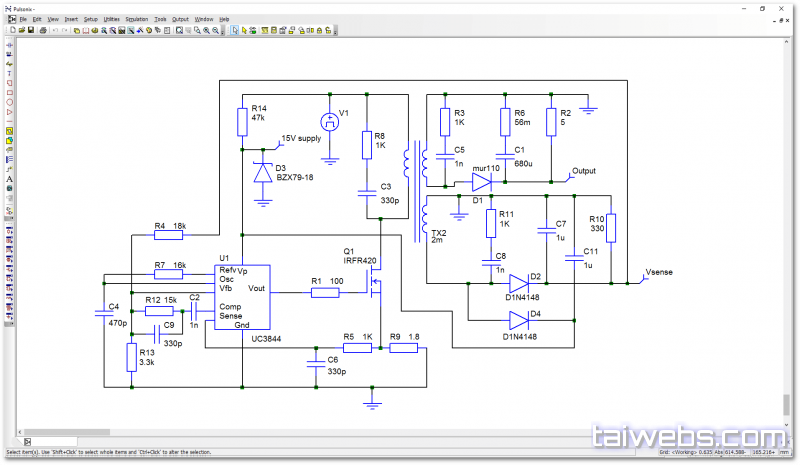The image size is (800, 465).
Task: Pick the Insert Rectangle shape tool
Action: click(9, 92)
